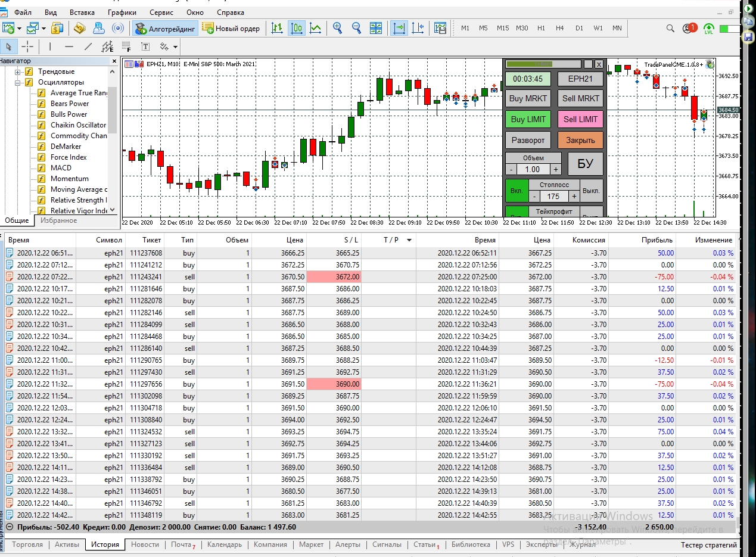756x557 pixels.
Task: Select the M1 timeframe
Action: [465, 28]
